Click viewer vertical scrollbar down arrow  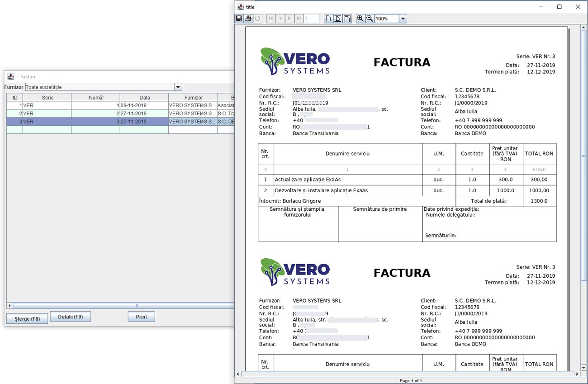pos(583,368)
